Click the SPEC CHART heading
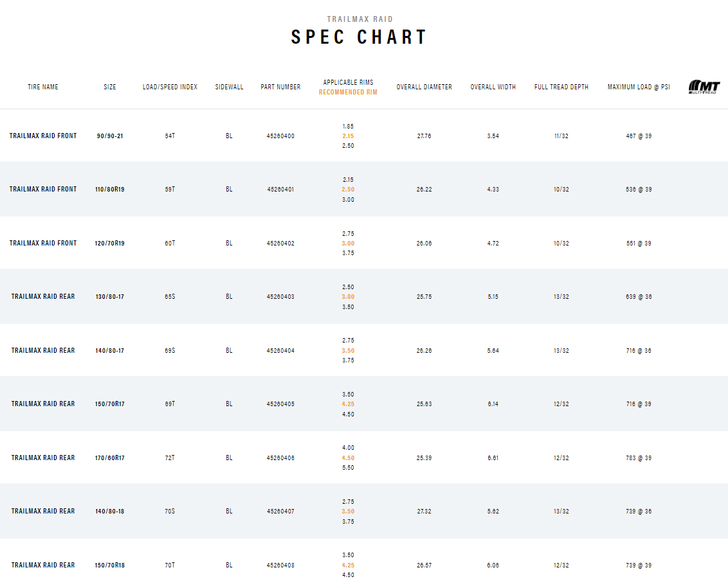 [x=359, y=37]
